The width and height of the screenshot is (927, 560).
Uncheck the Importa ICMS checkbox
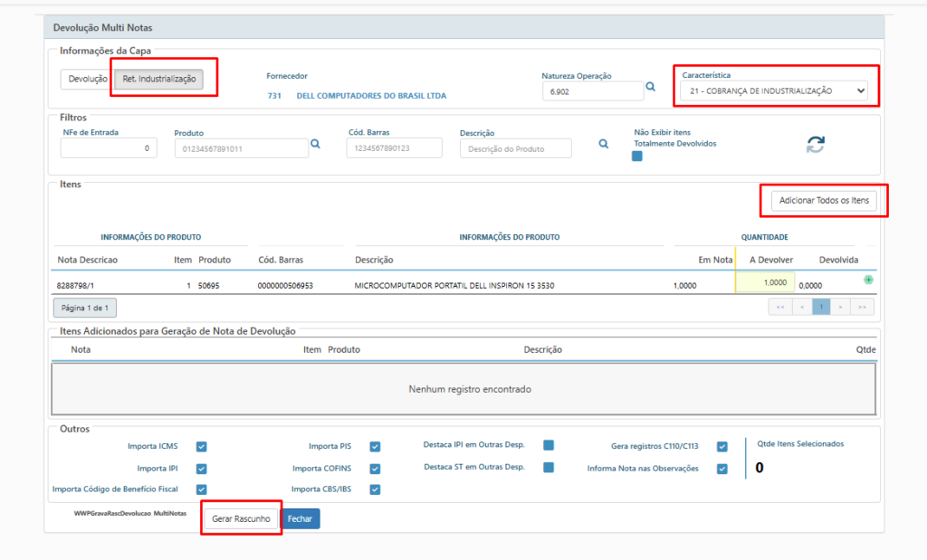click(x=202, y=446)
